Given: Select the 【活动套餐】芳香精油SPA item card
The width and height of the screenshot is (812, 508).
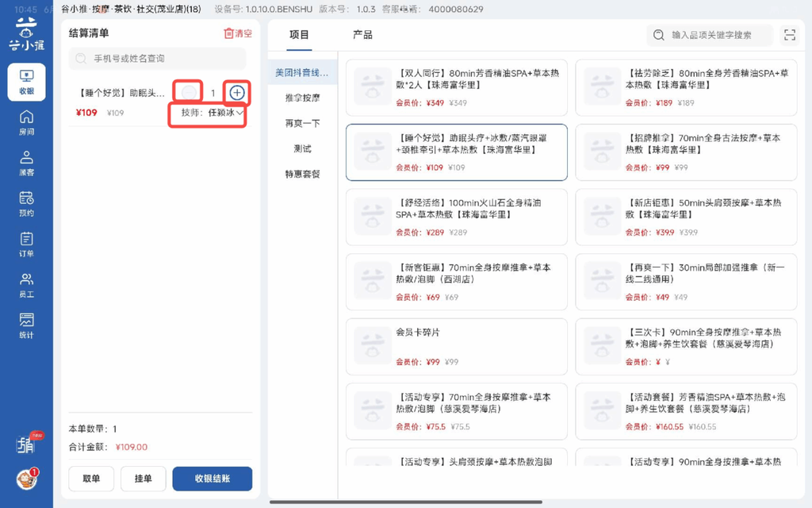Looking at the screenshot, I should (x=686, y=412).
